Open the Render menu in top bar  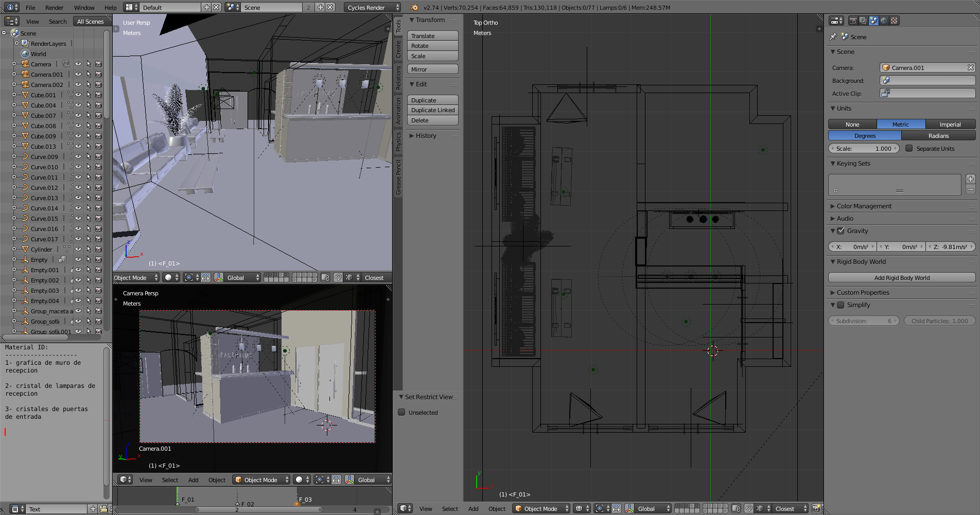(x=54, y=8)
